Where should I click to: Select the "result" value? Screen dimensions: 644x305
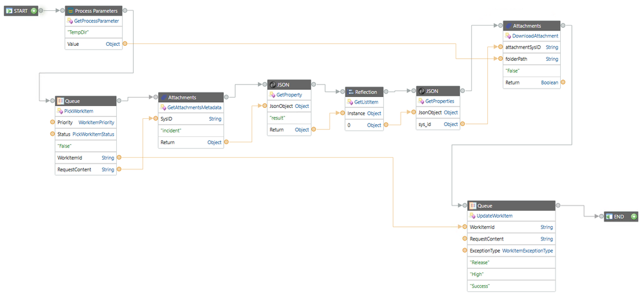(278, 118)
